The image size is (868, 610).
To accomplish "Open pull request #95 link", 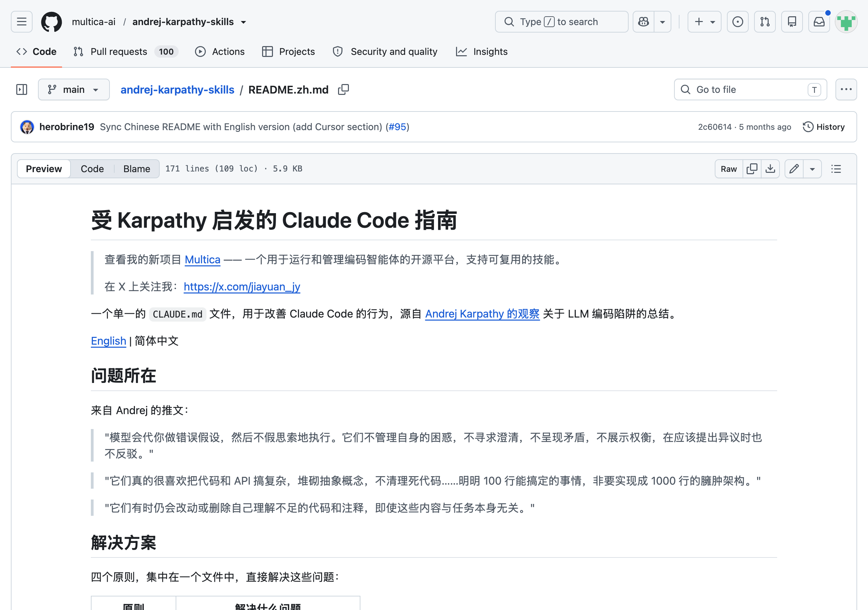I will pos(397,127).
